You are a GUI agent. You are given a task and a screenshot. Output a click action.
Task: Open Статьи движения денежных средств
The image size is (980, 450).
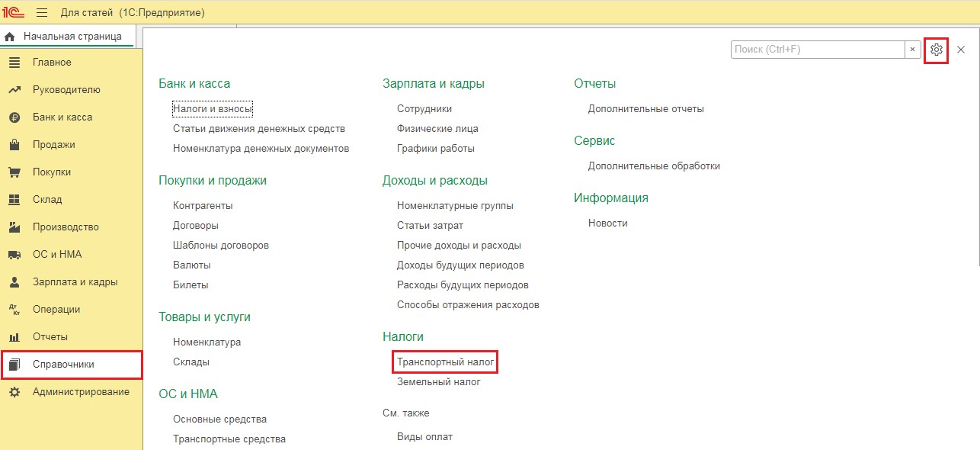point(259,129)
